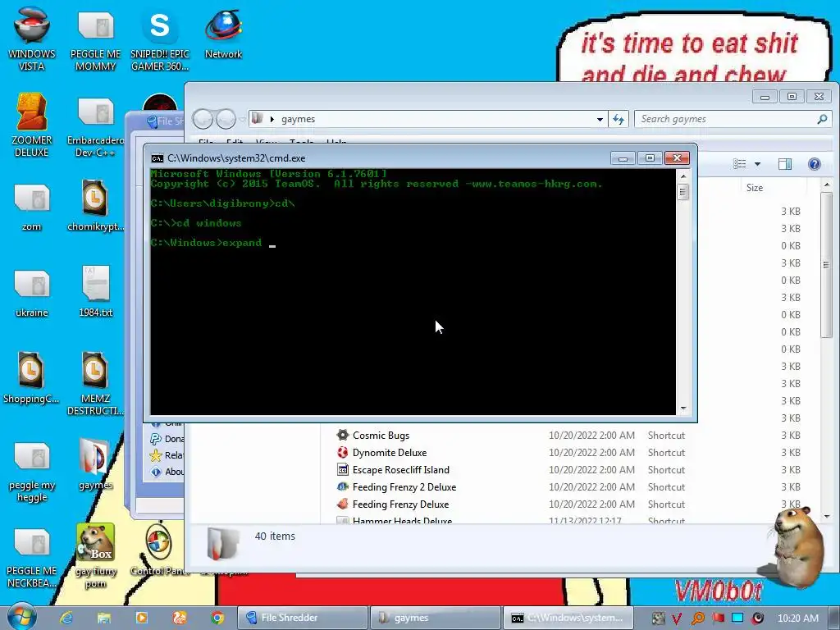Image resolution: width=840 pixels, height=630 pixels.
Task: Click the Explorer refresh address button
Action: tap(619, 119)
